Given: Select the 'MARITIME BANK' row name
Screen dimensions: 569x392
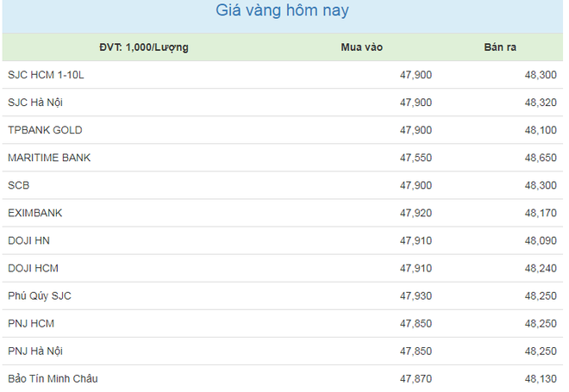Looking at the screenshot, I should pyautogui.click(x=49, y=158).
